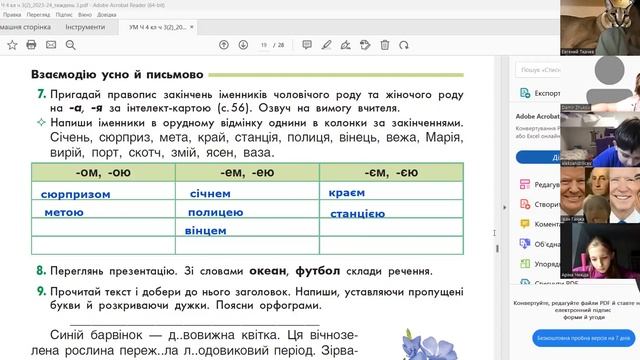
Task: Click the trash delete icon
Action: pyautogui.click(x=384, y=45)
